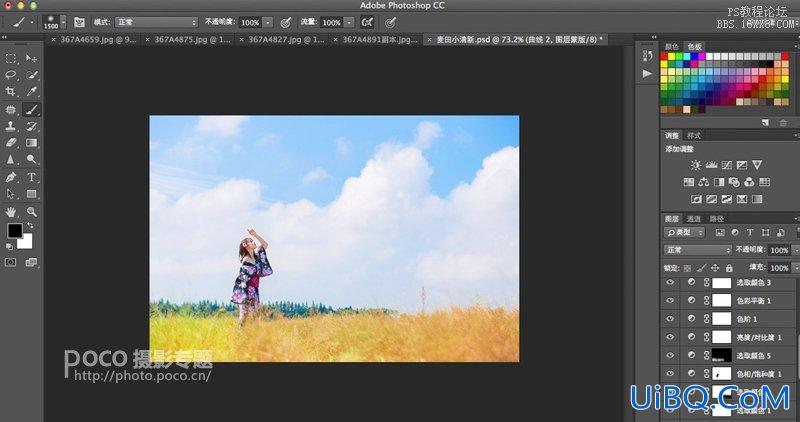Viewport: 800px width, 422px height.
Task: Hide the 选取颜色 5 layer
Action: (x=670, y=355)
